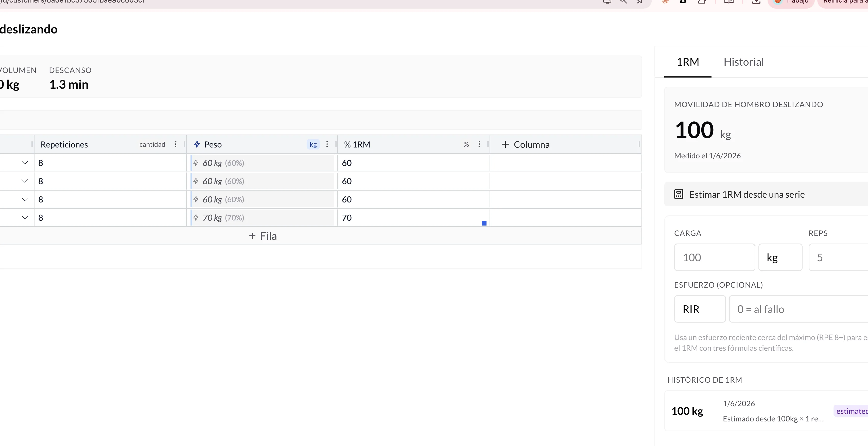868x446 pixels.
Task: Open the 100 kg histórico entry
Action: tap(766, 411)
